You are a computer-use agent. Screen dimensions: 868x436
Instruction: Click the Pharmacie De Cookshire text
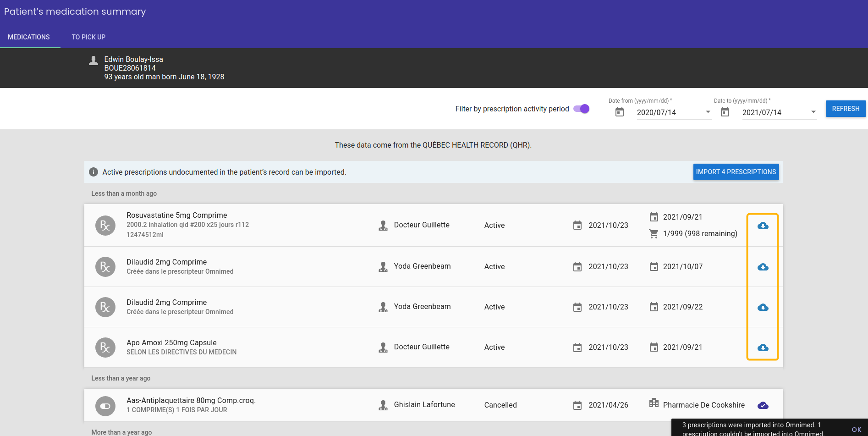pos(704,405)
